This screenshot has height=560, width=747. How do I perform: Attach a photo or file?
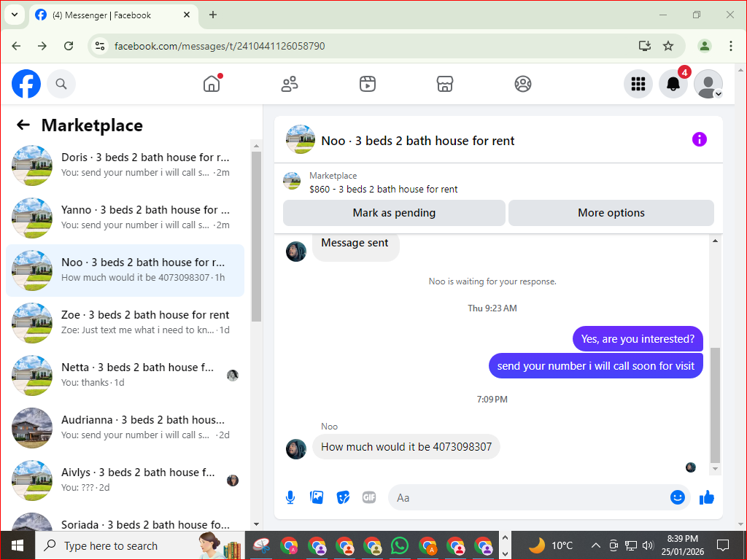tap(317, 497)
